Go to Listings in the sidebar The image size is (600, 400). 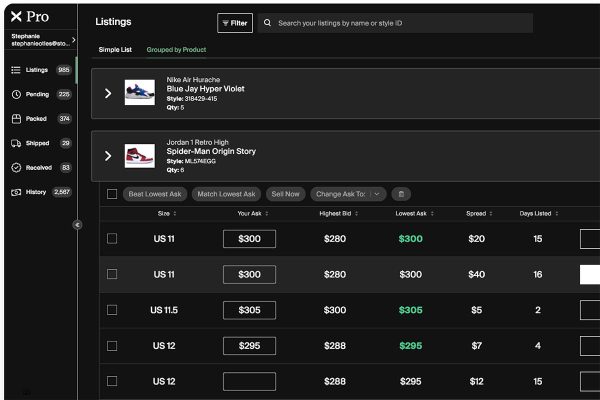[41, 70]
